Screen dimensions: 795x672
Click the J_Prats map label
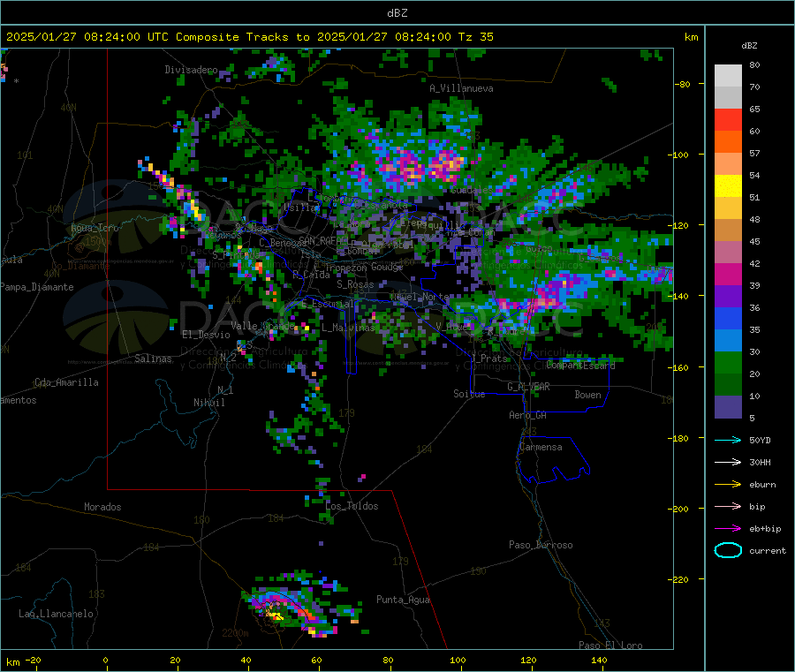tap(489, 358)
